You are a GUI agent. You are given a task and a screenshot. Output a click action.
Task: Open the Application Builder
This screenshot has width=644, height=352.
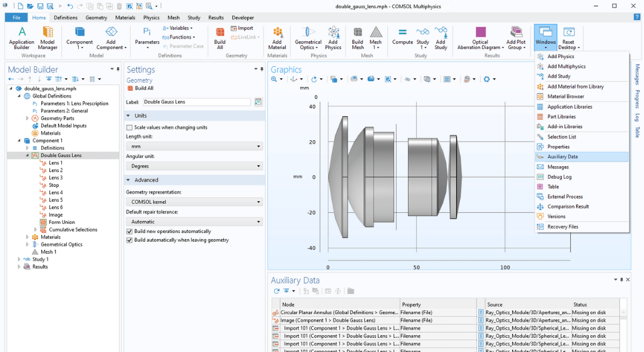(x=22, y=37)
